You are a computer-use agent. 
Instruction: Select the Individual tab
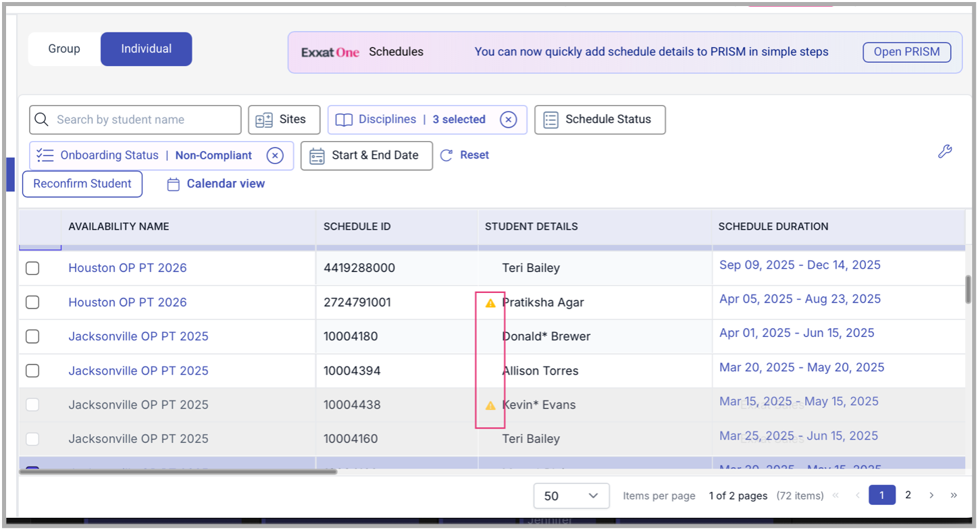click(146, 49)
